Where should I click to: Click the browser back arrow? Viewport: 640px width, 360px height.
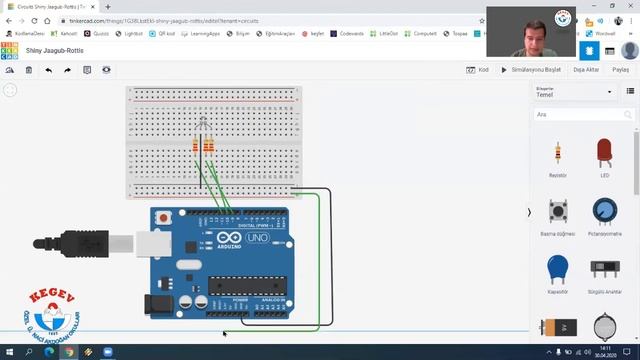(9, 21)
